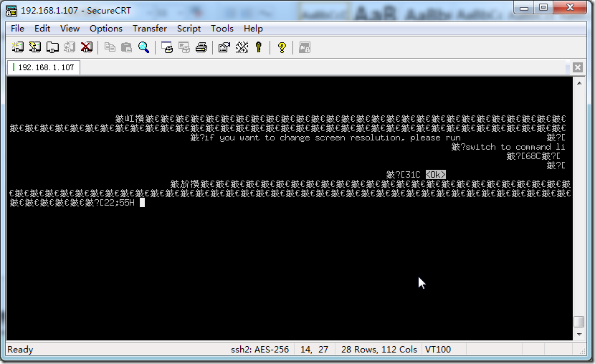Open Session Options from the toolbar
The width and height of the screenshot is (595, 364).
pos(224,47)
